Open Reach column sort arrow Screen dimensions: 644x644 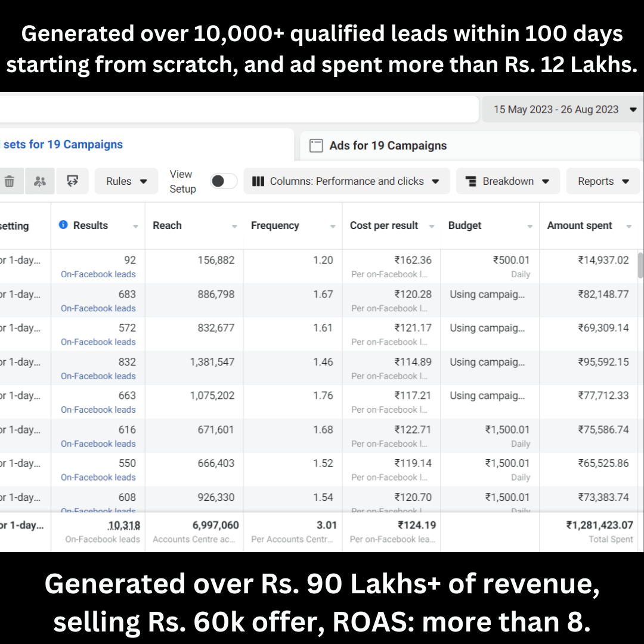tap(234, 226)
